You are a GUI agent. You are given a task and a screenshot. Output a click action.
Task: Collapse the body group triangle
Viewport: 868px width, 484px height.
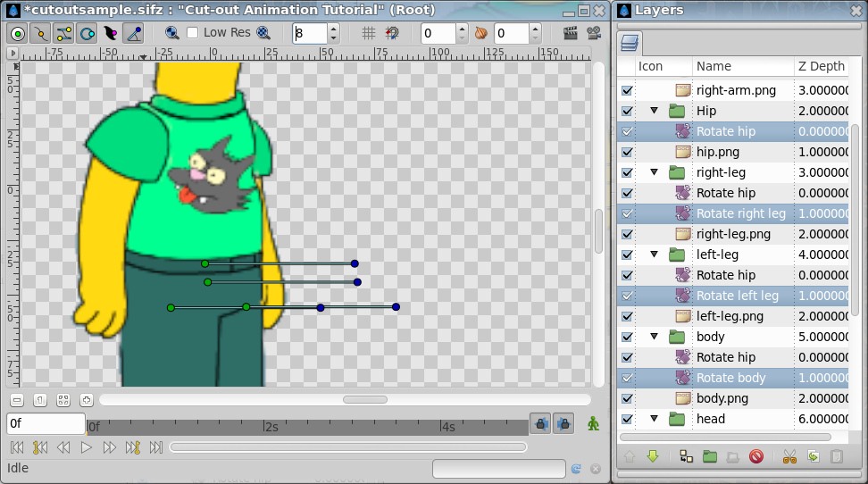pos(654,336)
